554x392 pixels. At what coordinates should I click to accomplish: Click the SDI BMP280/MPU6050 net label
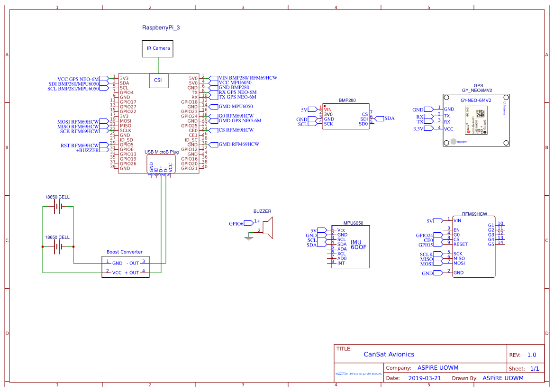click(x=74, y=84)
